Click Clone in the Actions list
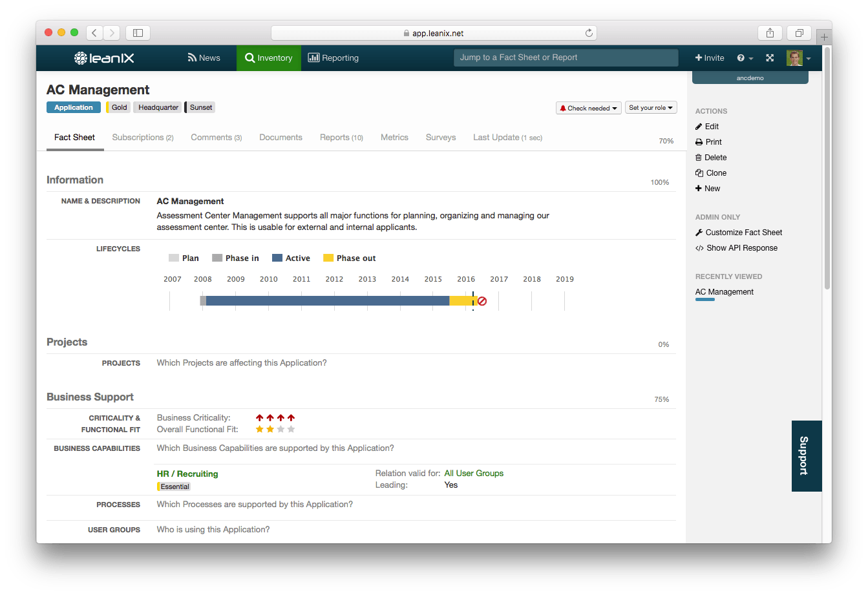 [711, 173]
